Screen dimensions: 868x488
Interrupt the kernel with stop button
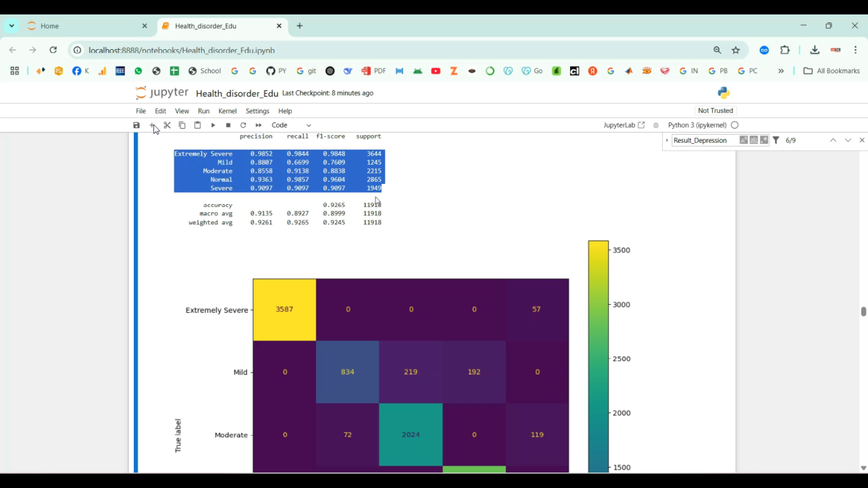[228, 125]
